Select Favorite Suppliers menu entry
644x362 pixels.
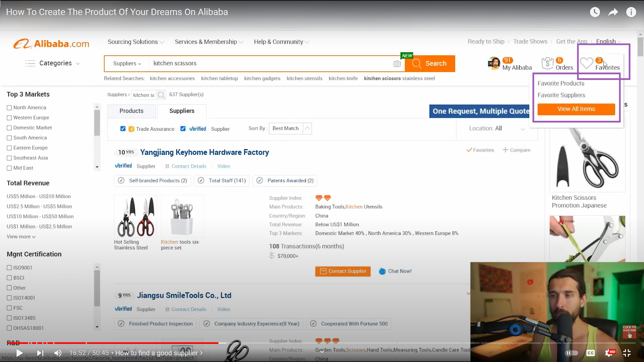click(561, 95)
